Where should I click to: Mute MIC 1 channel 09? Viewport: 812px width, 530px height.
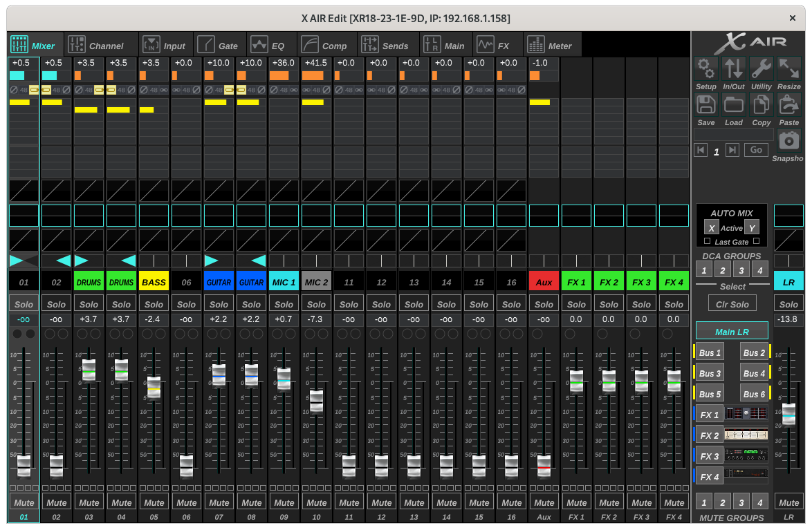point(284,502)
